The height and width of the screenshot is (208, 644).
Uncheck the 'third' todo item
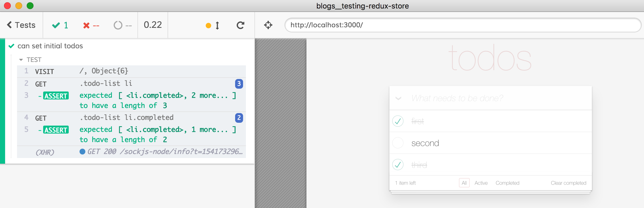pos(398,165)
